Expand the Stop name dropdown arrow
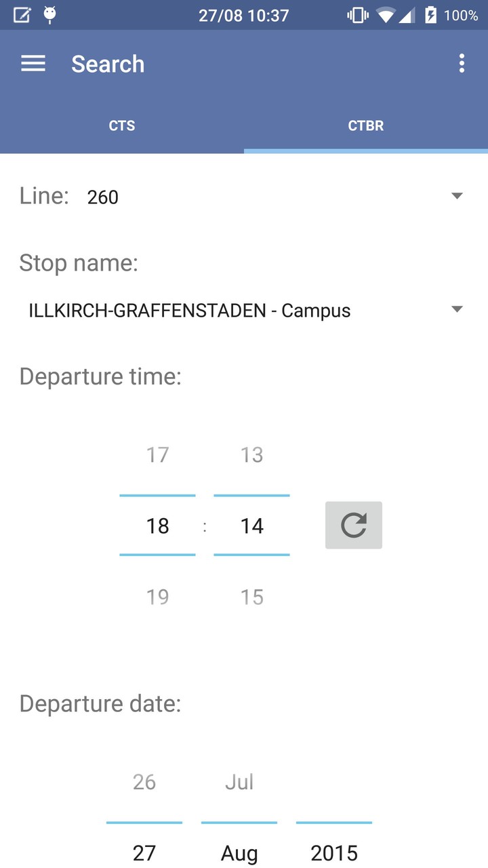488x868 pixels. (457, 309)
